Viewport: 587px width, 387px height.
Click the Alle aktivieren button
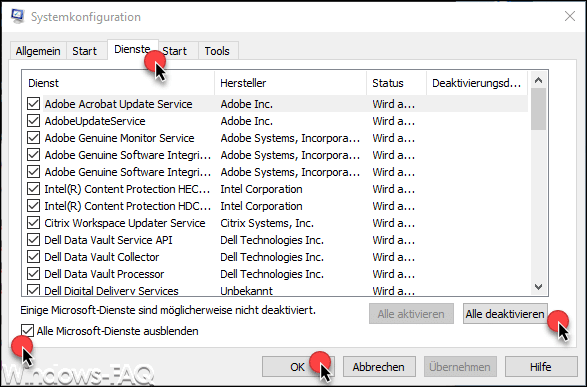pyautogui.click(x=411, y=314)
